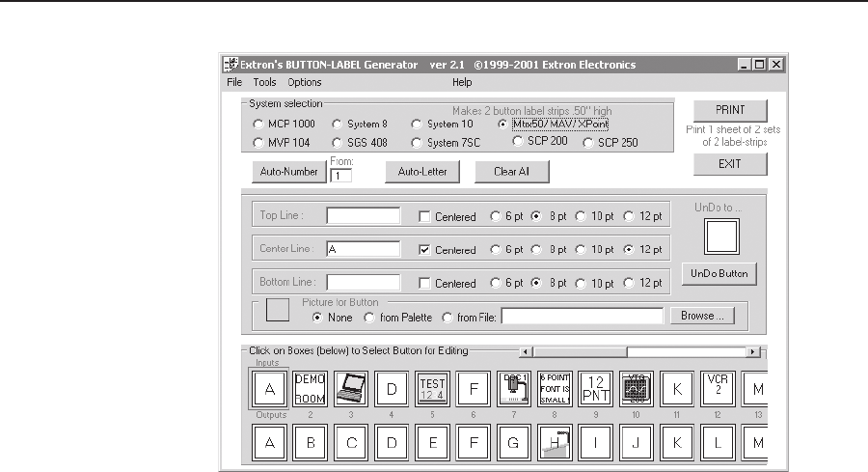
Task: Select the laptop picture input button
Action: 351,389
